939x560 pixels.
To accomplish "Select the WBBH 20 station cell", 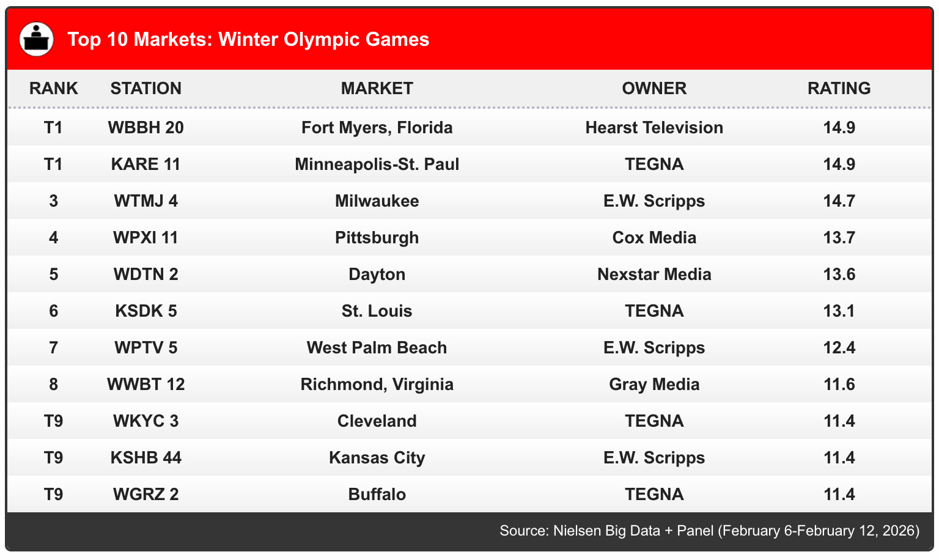I will [145, 127].
